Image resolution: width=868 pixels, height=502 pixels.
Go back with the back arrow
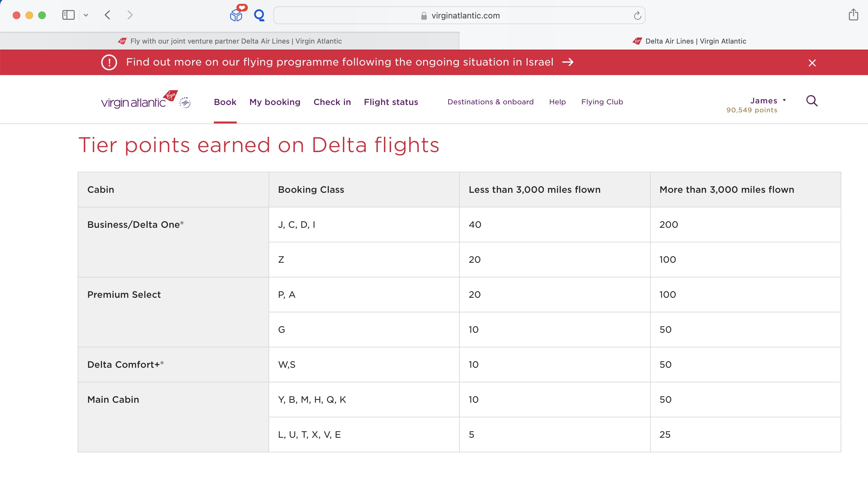(108, 15)
